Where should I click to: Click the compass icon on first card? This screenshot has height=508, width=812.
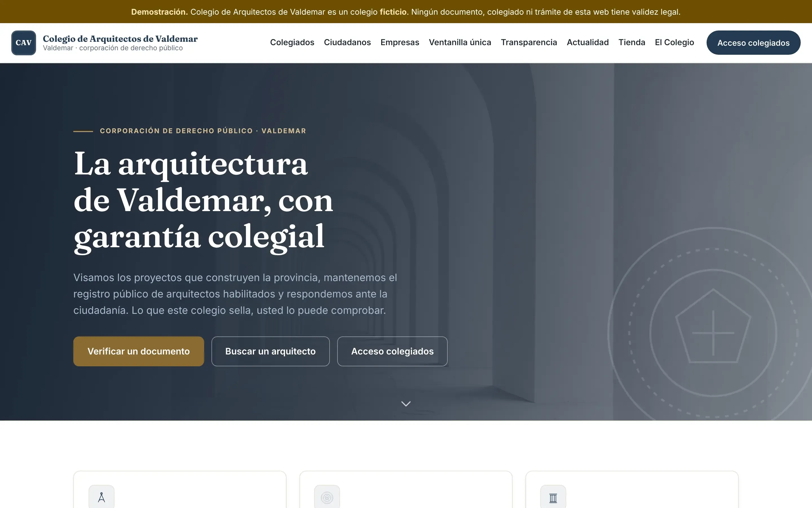(101, 497)
